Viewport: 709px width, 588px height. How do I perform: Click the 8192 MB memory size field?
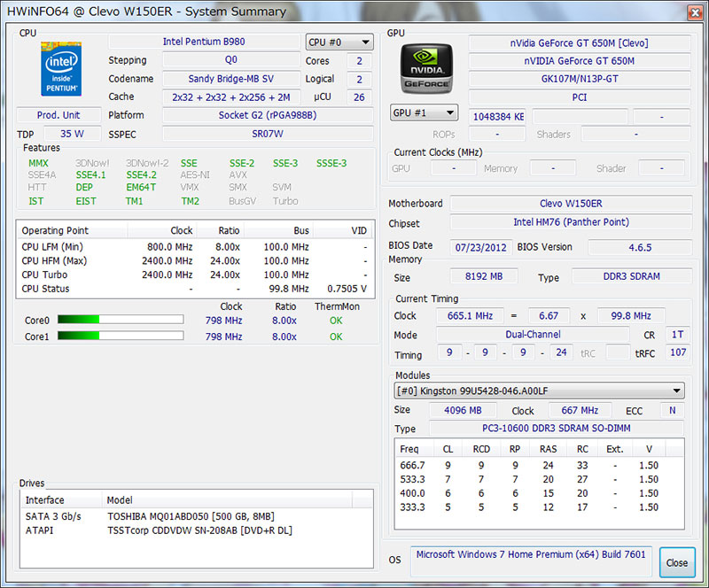[x=484, y=276]
